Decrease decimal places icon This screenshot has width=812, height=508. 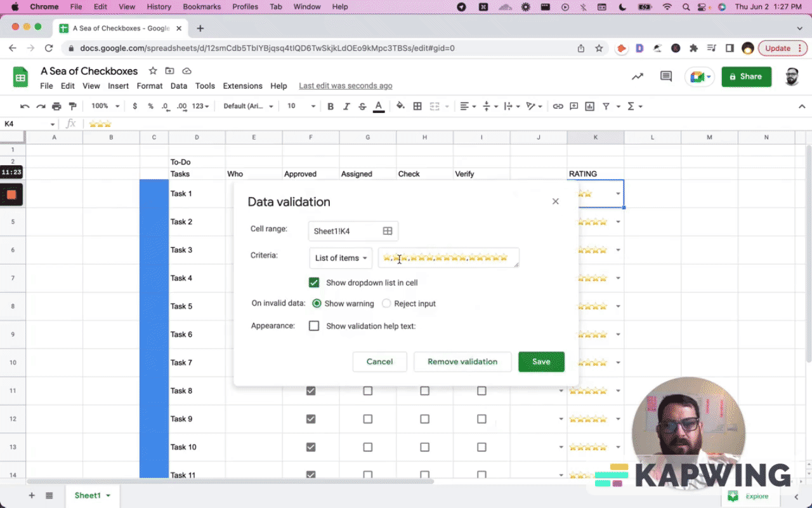tap(166, 106)
